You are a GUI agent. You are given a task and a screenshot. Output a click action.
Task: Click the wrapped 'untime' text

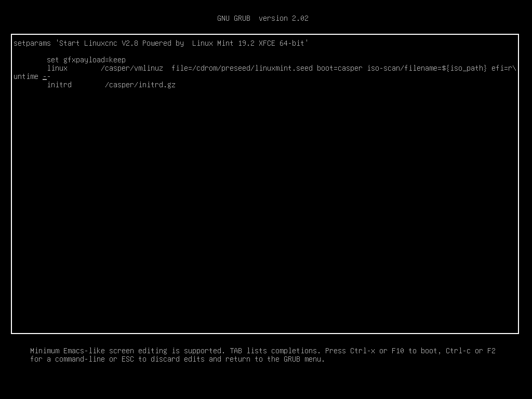pyautogui.click(x=26, y=77)
